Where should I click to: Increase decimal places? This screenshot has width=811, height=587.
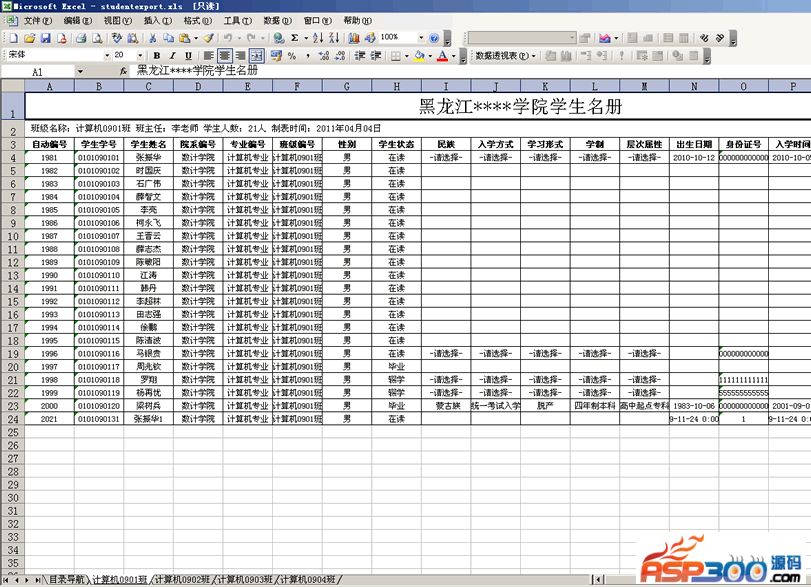tap(324, 55)
